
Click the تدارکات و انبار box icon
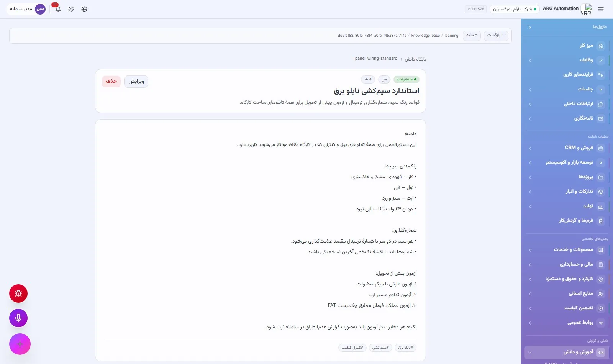point(601,192)
